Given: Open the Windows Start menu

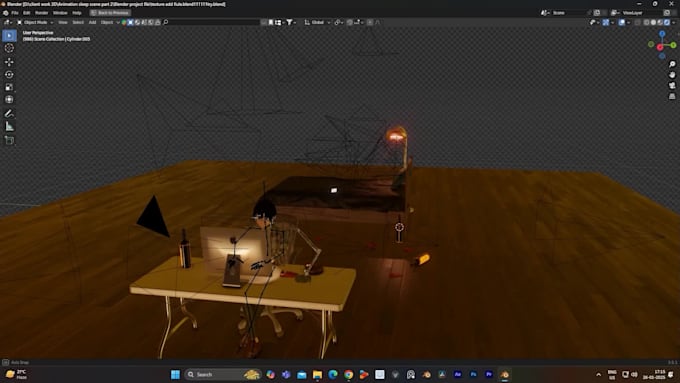Looking at the screenshot, I should [175, 374].
